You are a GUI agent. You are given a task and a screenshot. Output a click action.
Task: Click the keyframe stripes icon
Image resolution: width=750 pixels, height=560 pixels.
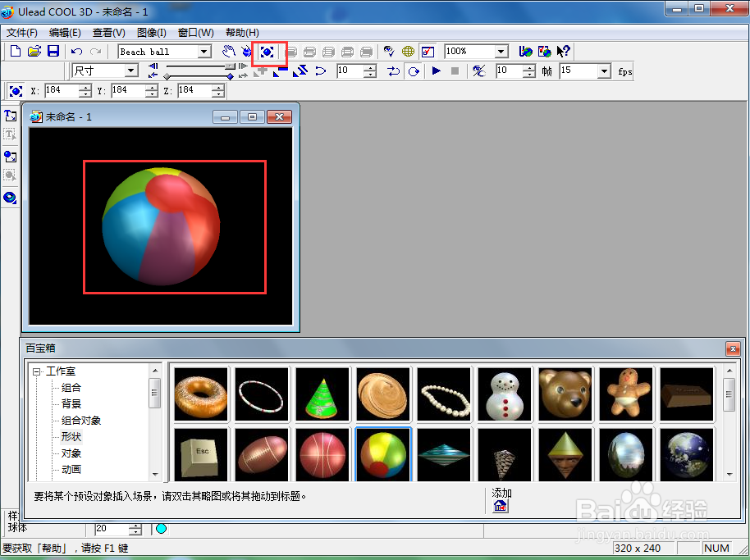pos(300,71)
